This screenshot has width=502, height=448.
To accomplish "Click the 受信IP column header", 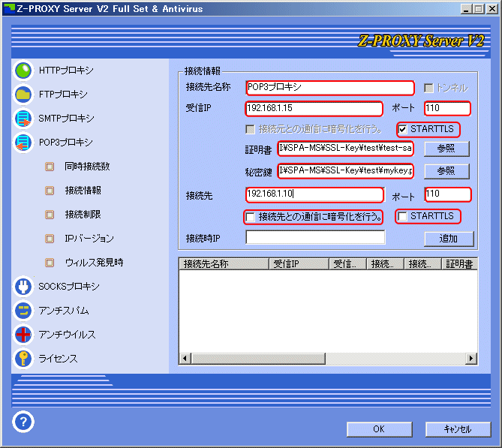I will (299, 264).
